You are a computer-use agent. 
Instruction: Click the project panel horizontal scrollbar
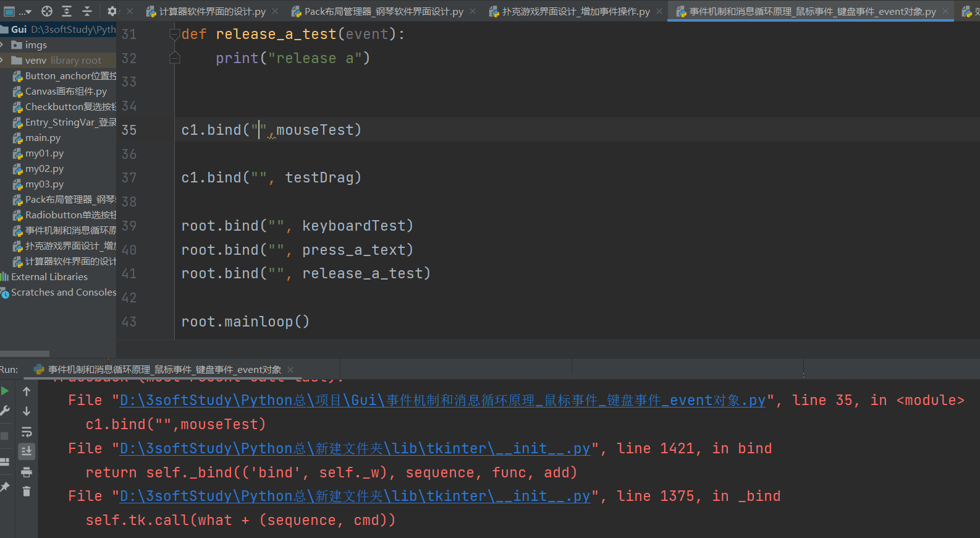[25, 354]
